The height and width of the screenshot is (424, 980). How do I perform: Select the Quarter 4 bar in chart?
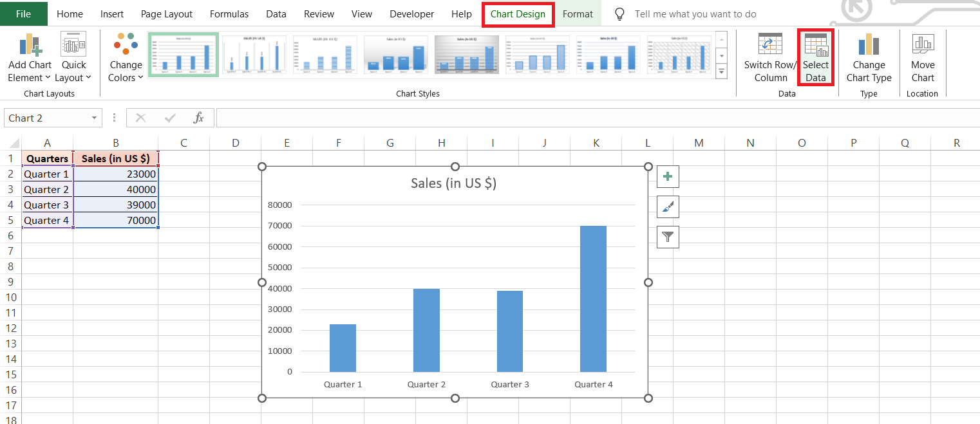coord(593,299)
